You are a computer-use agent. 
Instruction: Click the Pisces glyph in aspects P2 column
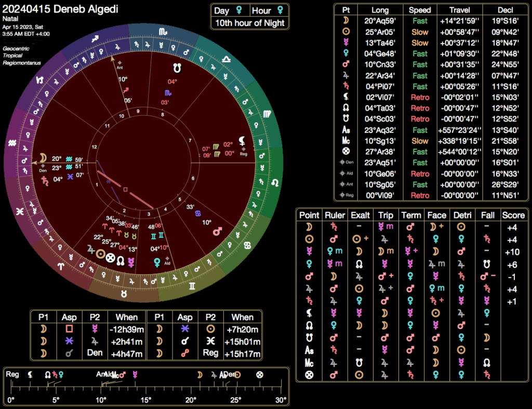[x=210, y=341]
